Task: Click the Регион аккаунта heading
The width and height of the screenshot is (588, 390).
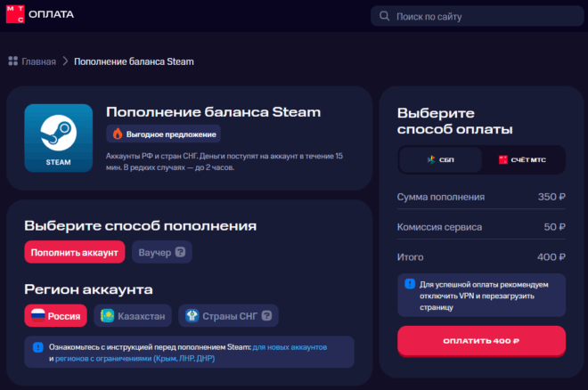Action: (x=88, y=289)
